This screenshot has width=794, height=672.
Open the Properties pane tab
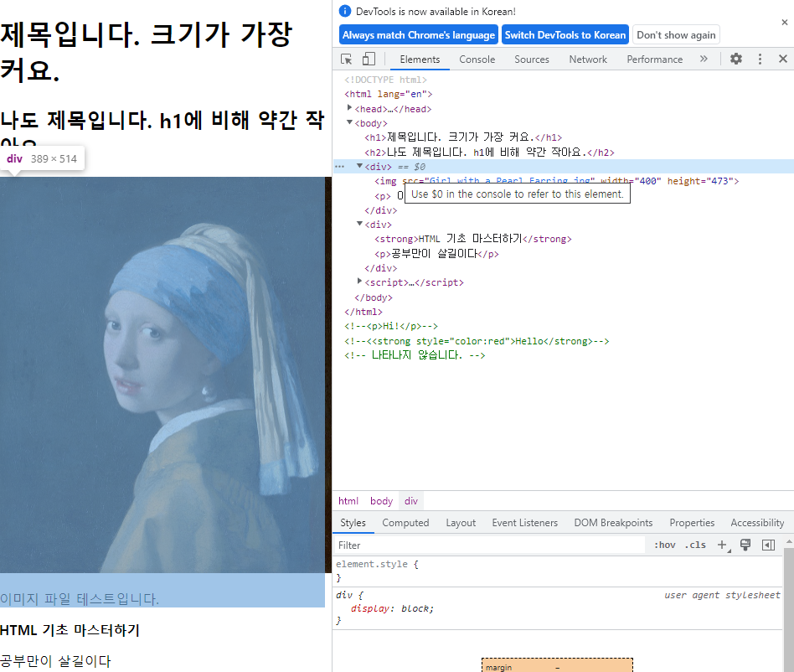[x=692, y=523]
